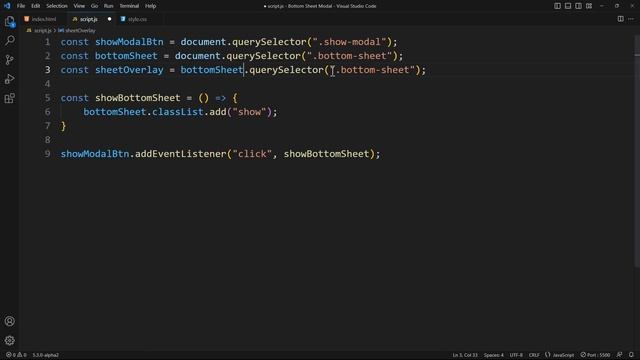Open the Help menu
640x360 pixels.
click(x=151, y=6)
